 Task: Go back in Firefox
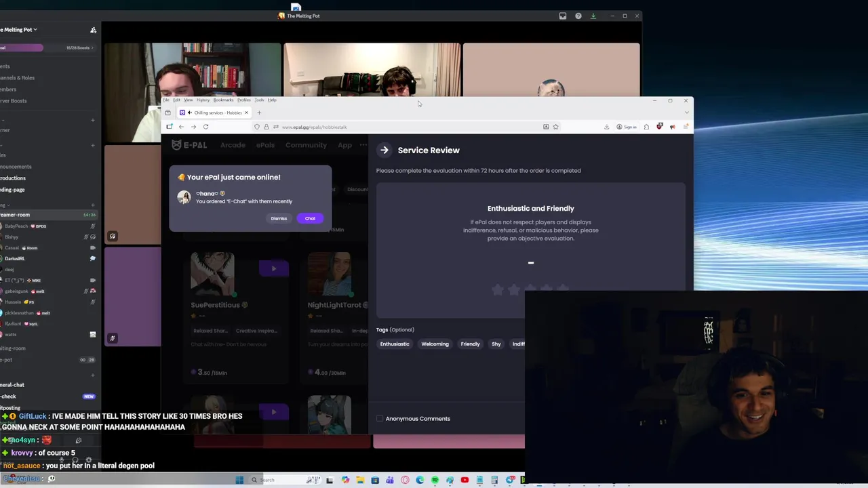click(181, 127)
